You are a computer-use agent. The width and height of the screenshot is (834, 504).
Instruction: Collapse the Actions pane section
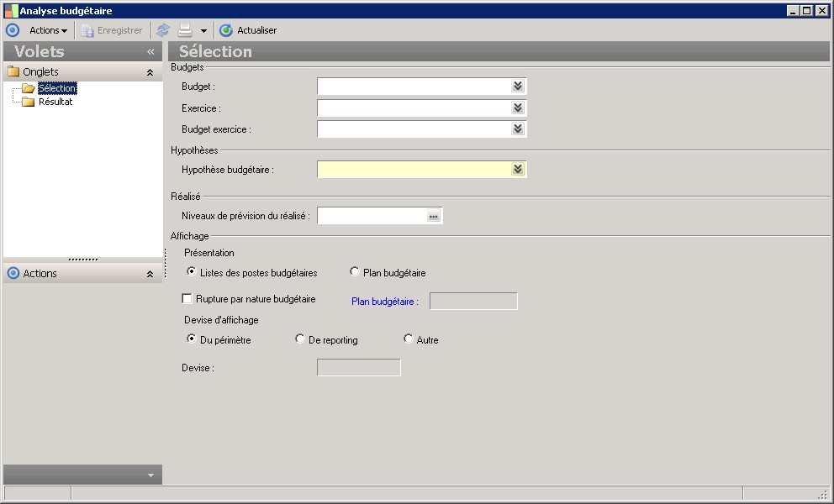(x=150, y=274)
